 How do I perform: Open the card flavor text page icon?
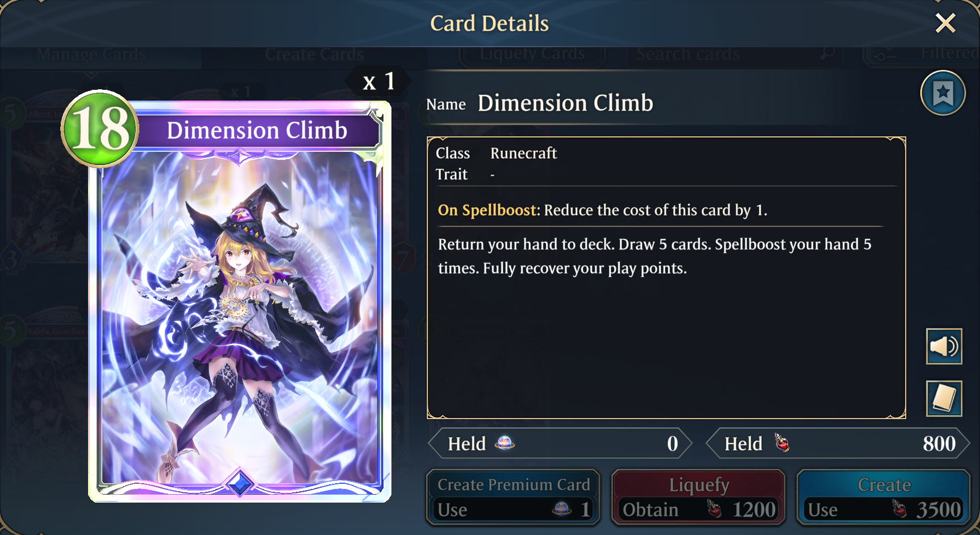coord(944,399)
